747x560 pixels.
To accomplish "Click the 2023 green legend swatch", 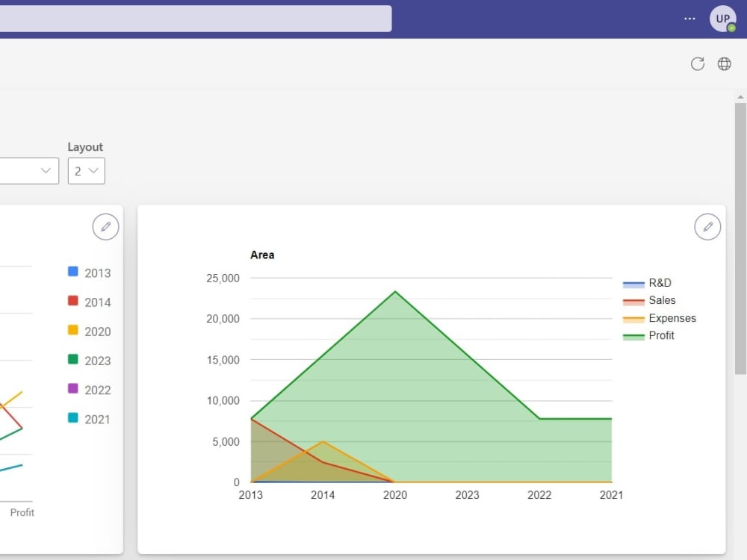I will (73, 359).
